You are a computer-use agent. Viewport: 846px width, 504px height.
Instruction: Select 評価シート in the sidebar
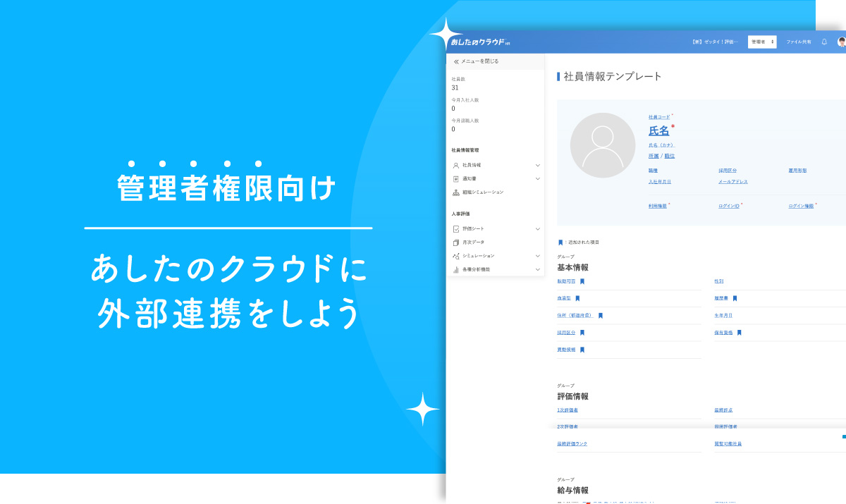[x=473, y=229]
